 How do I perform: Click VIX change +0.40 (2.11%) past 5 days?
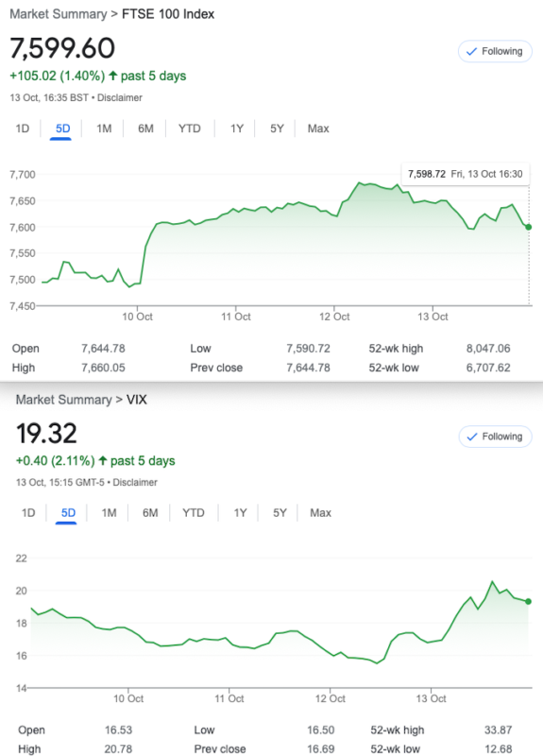pos(95,461)
